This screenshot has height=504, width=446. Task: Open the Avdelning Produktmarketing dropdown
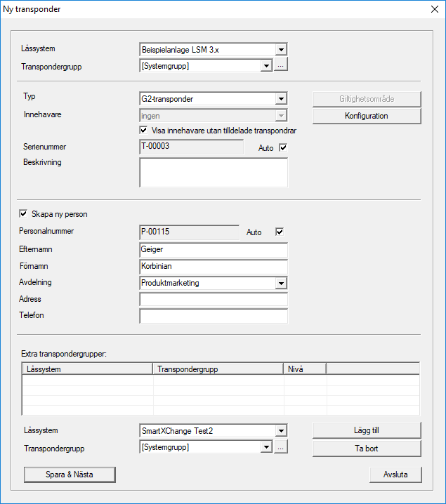click(281, 283)
